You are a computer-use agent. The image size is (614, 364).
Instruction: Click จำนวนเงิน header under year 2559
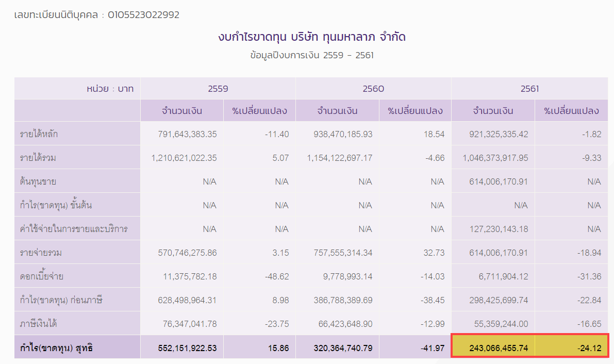[x=181, y=111]
